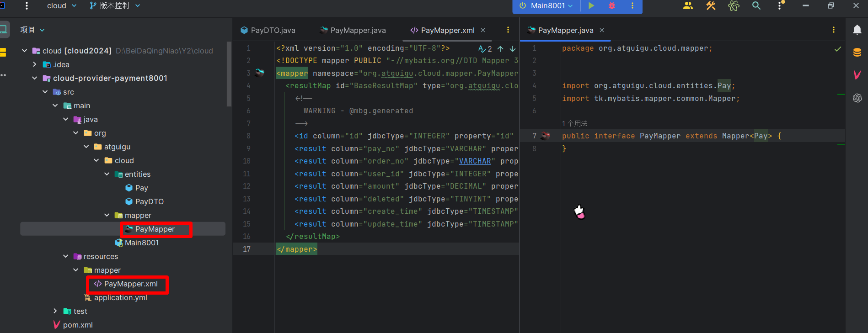Open IDE settings vertical dots menu
The height and width of the screenshot is (333, 868).
point(780,5)
